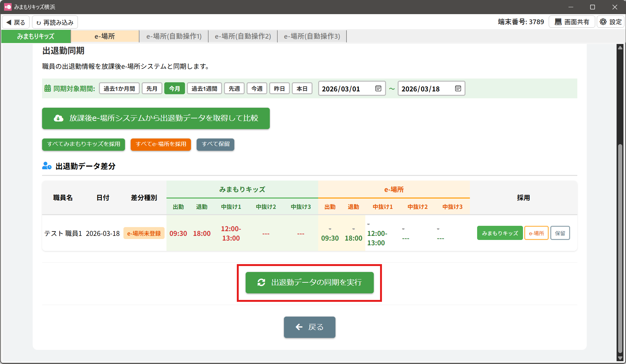
Task: Switch to the e-場所(自動操作1) tab
Action: coord(174,36)
